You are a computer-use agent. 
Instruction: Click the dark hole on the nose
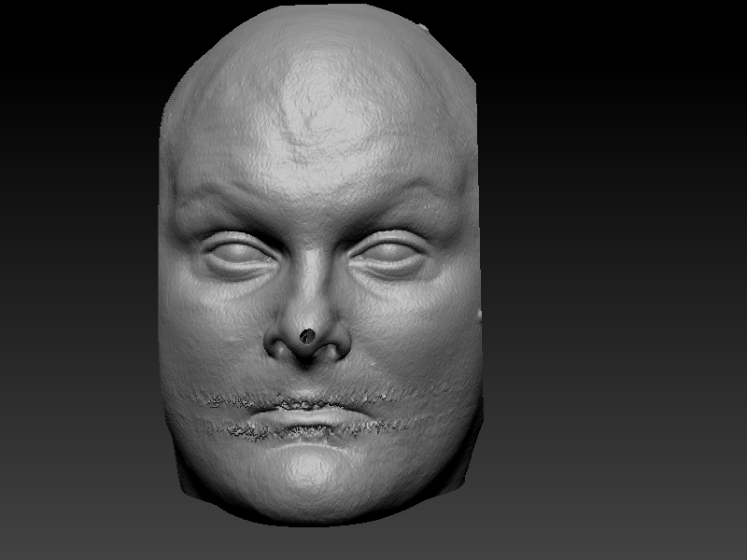pos(307,333)
